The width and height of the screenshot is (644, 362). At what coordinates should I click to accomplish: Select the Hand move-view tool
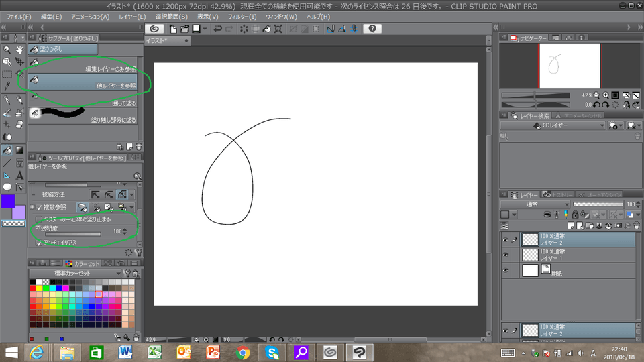(x=19, y=50)
